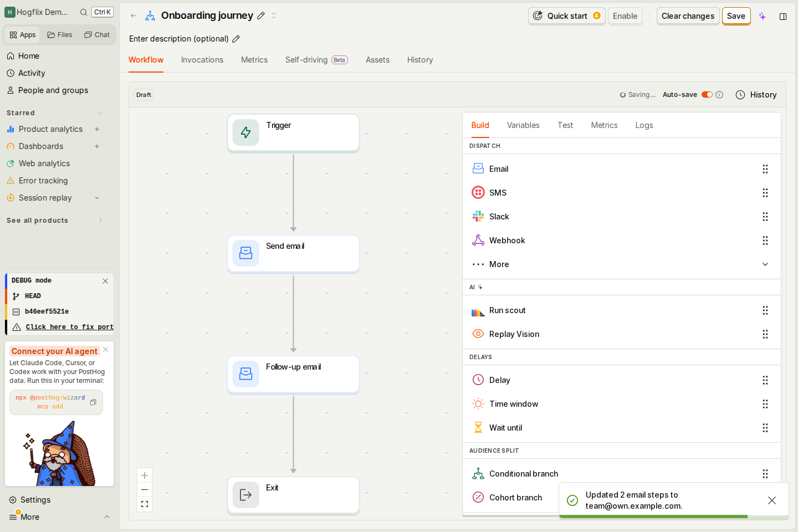Click the search magnifier icon in sidebar
Viewport: 798px width, 532px height.
[84, 12]
